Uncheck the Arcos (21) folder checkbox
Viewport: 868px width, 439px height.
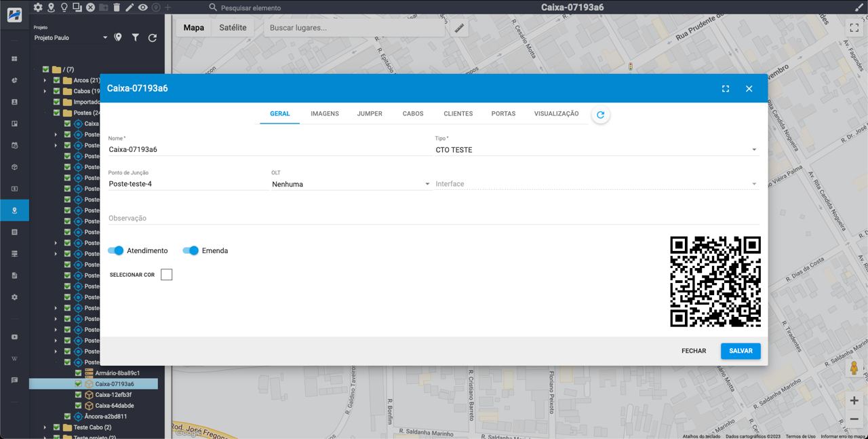(57, 80)
